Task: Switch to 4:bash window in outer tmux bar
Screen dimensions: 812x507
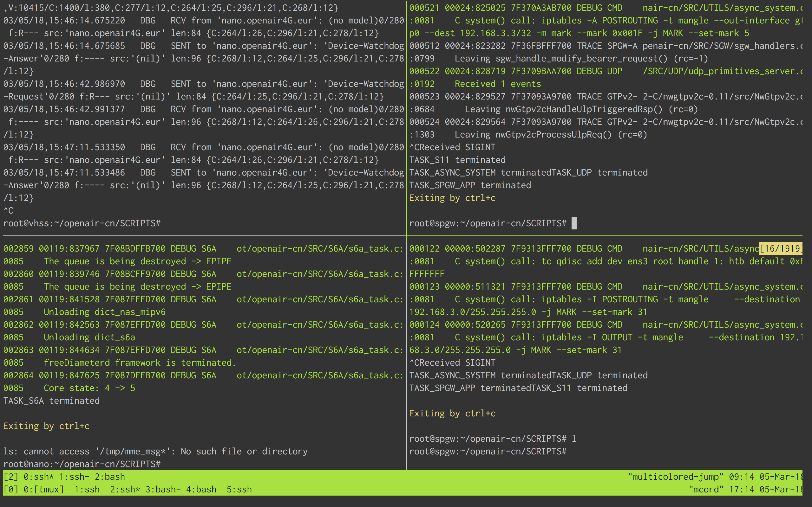Action: [201, 489]
